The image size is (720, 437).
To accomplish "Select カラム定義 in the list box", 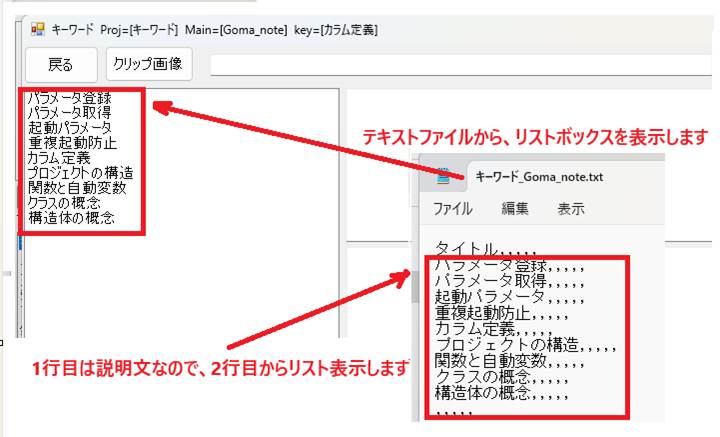I will coord(59,158).
